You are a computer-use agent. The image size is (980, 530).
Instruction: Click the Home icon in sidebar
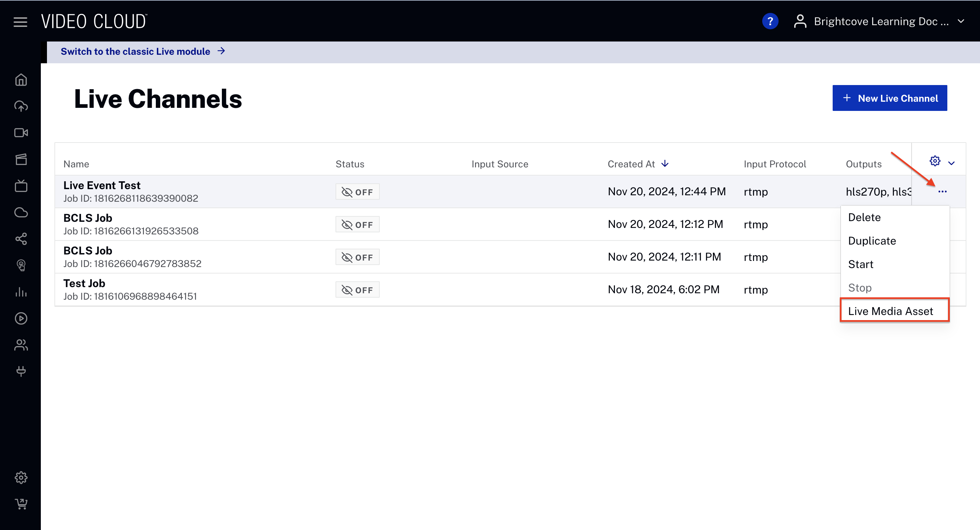pyautogui.click(x=21, y=80)
